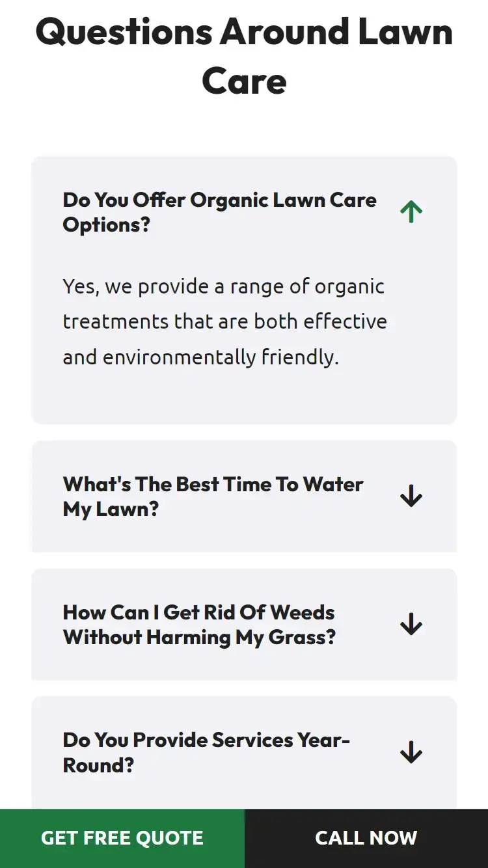Click the "Questions Around Lawn" heading line
This screenshot has height=868, width=488.
[244, 31]
